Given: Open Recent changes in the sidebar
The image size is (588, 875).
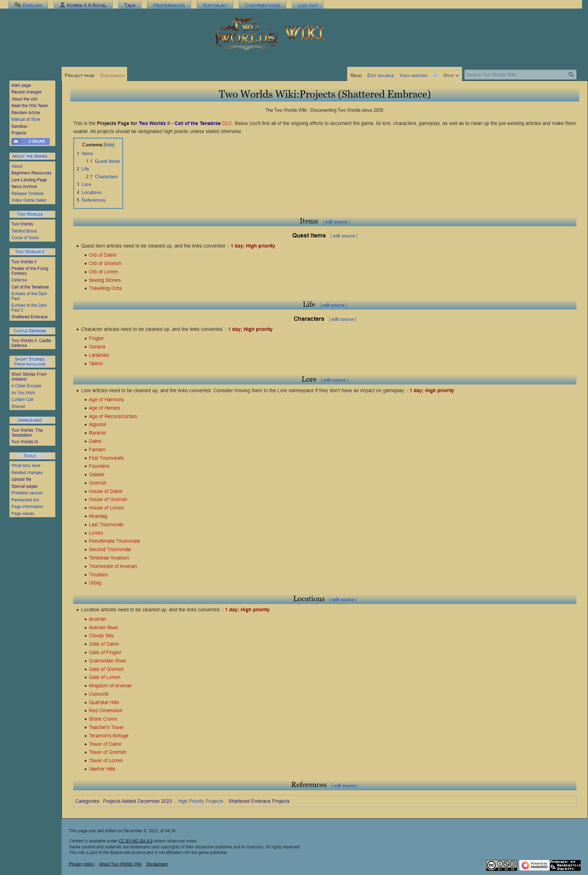Looking at the screenshot, I should click(26, 92).
